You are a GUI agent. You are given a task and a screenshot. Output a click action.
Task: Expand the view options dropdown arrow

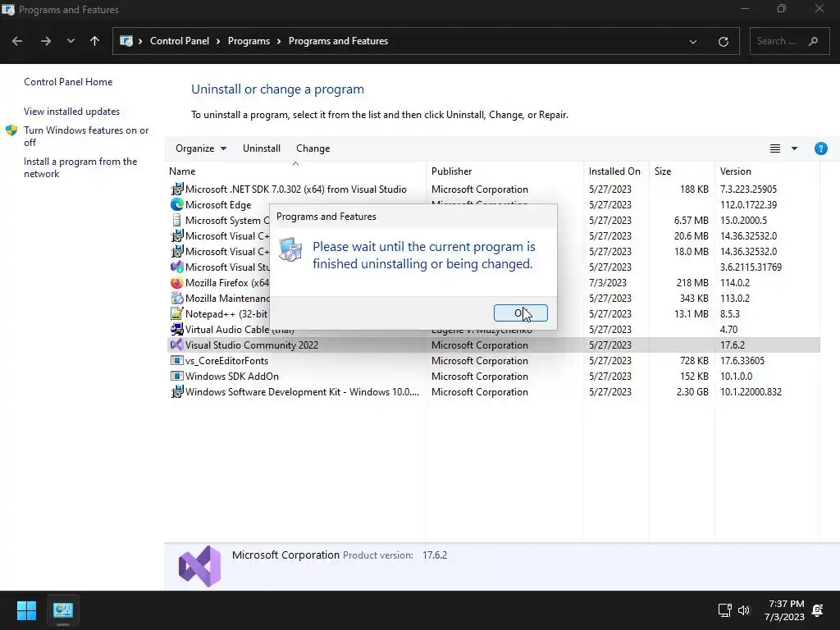tap(794, 148)
